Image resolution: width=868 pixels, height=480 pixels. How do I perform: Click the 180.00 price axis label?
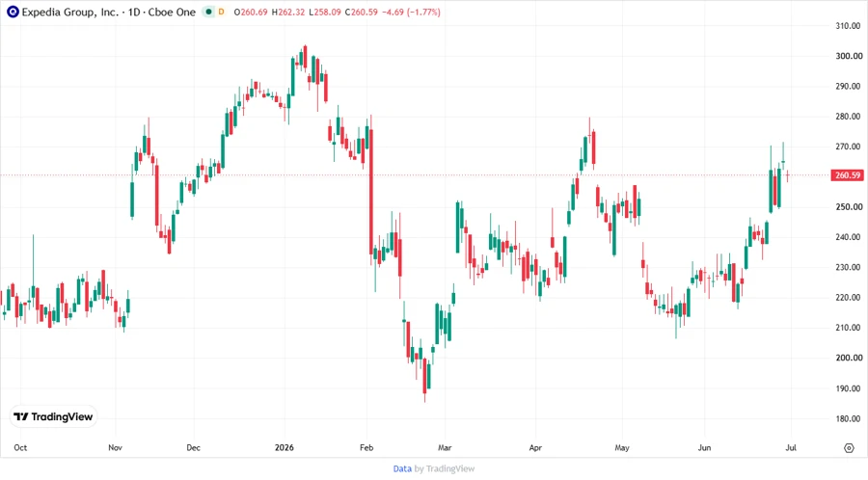(x=849, y=418)
